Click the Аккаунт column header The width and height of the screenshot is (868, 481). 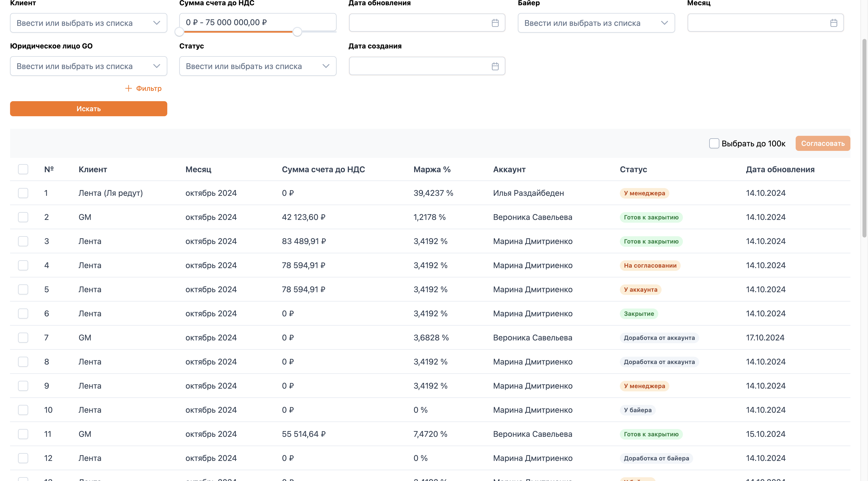(x=509, y=169)
